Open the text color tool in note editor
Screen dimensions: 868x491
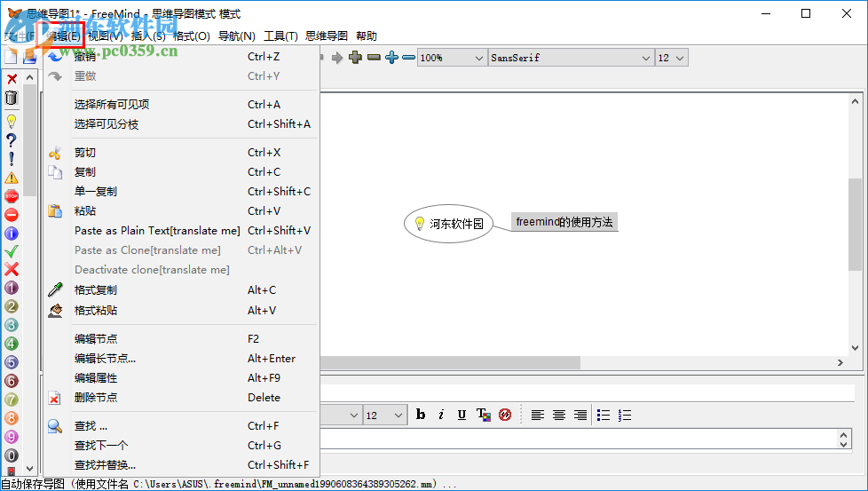484,415
